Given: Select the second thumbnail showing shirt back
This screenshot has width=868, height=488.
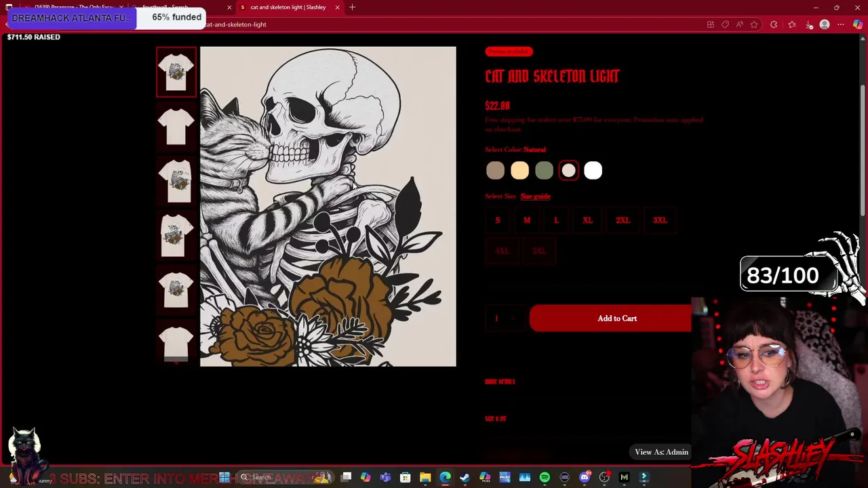Looking at the screenshot, I should [176, 127].
